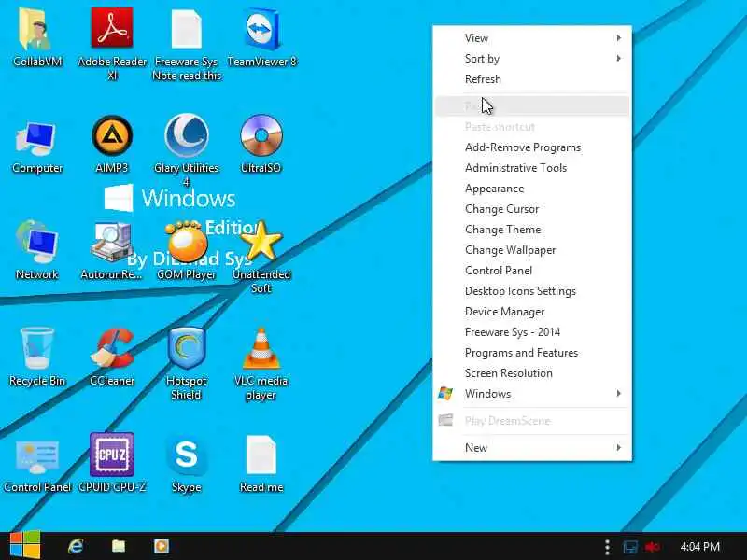This screenshot has width=747, height=560.
Task: Open media player taskbar icon
Action: (x=162, y=546)
